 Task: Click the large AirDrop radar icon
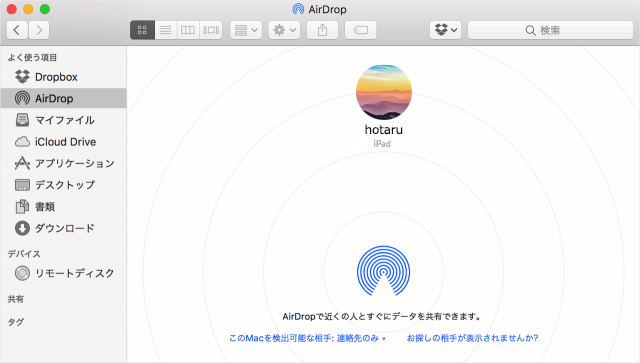(383, 271)
